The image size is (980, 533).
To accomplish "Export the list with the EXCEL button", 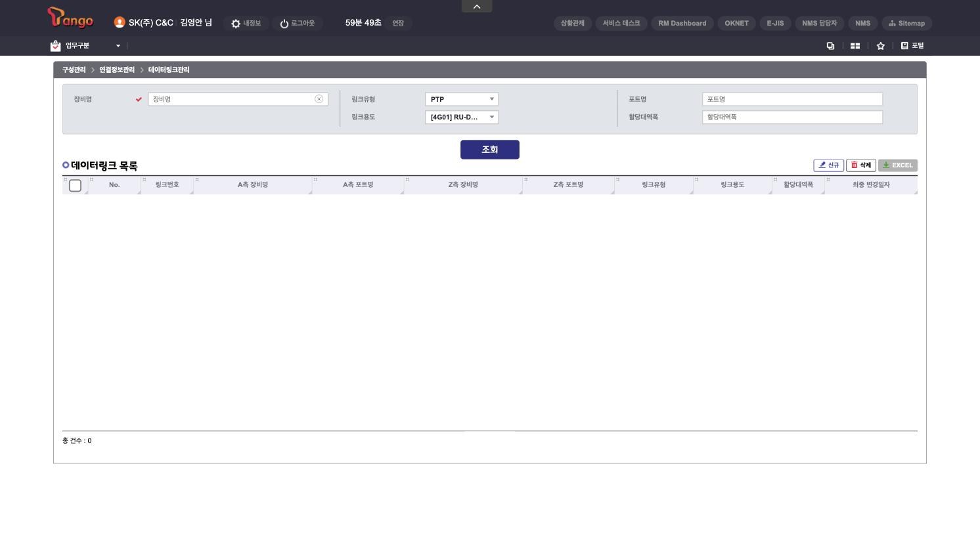I will pyautogui.click(x=898, y=165).
